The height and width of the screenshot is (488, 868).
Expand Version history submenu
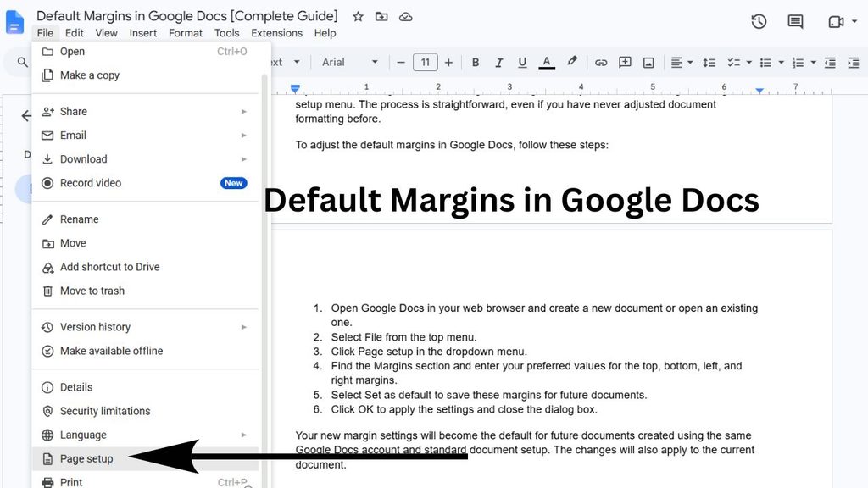point(145,327)
